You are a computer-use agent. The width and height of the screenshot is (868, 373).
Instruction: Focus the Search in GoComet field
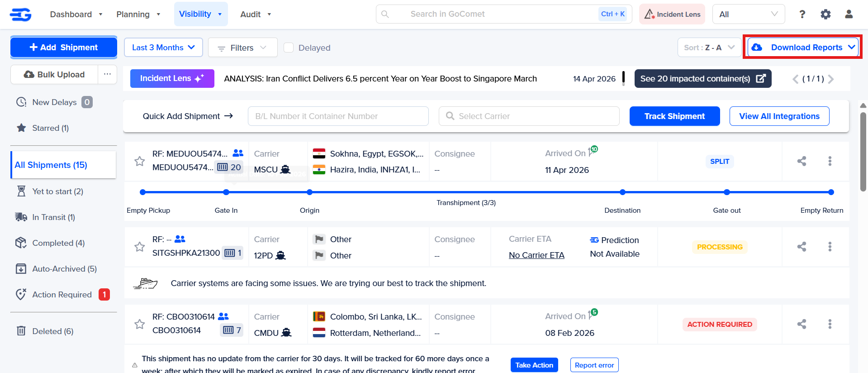[504, 14]
